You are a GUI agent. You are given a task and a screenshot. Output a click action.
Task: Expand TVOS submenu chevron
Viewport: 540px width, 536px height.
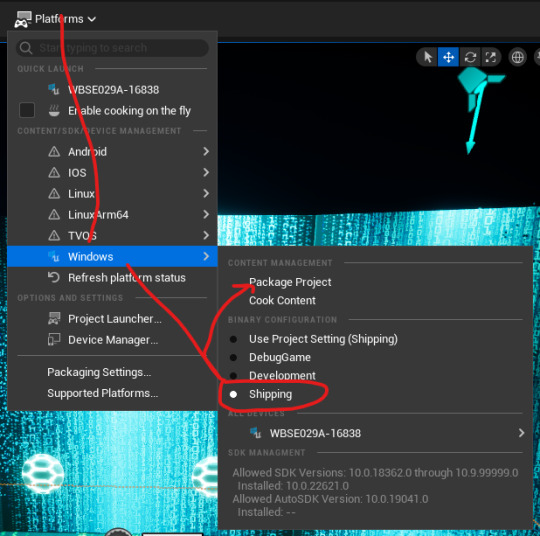point(206,235)
